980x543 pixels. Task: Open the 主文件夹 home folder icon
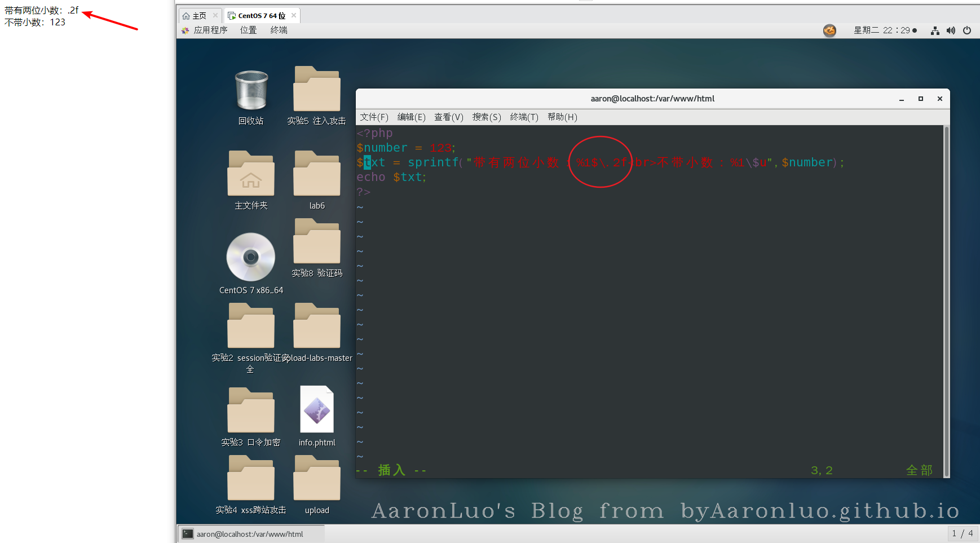[x=251, y=174]
